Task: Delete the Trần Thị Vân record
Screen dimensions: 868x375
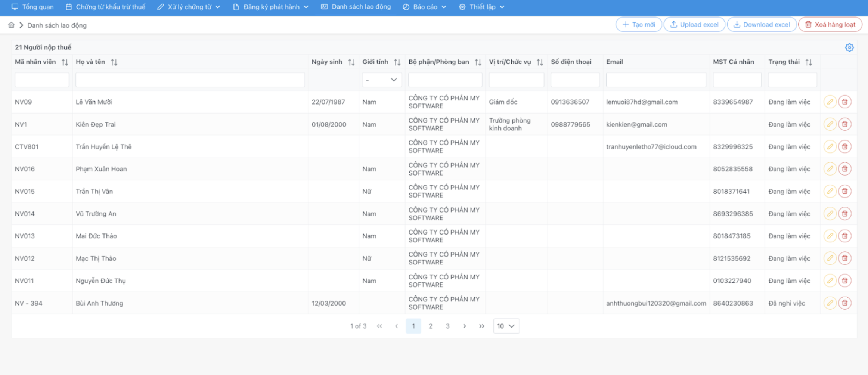Action: pos(844,191)
